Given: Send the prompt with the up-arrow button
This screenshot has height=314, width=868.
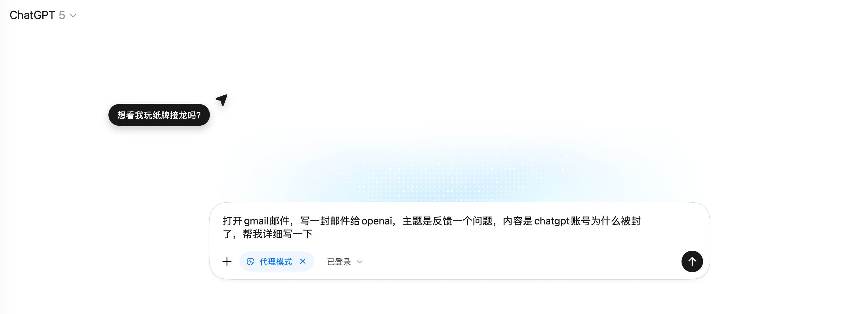Looking at the screenshot, I should pyautogui.click(x=692, y=261).
